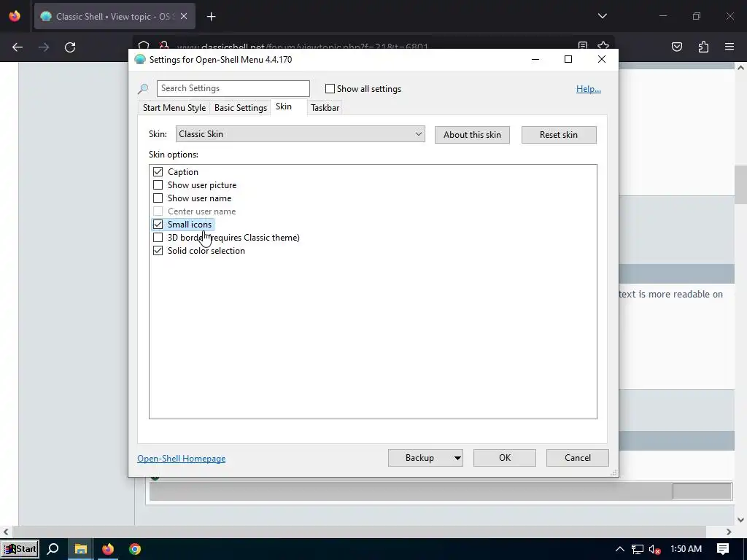Open the Help... link
Viewport: 747px width, 560px height.
(x=589, y=89)
